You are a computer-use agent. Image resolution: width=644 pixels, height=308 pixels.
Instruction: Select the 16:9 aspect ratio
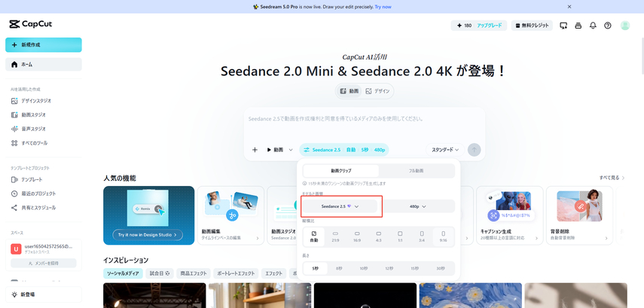click(357, 236)
